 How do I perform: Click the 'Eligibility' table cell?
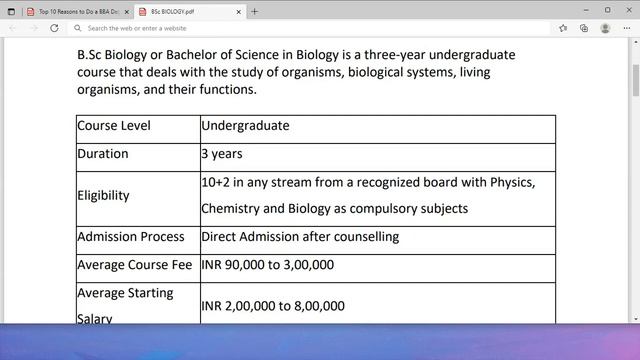[138, 199]
